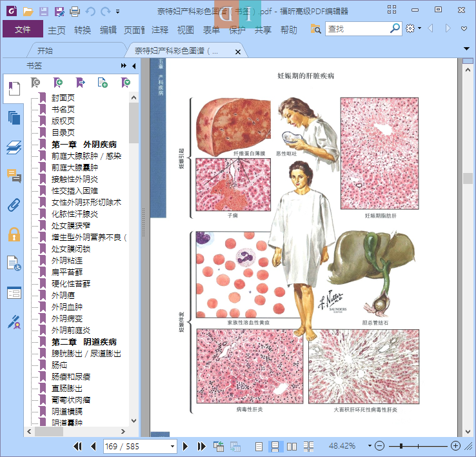Click the Redo arrow icon
Viewport: 476px width, 457px height.
105,12
